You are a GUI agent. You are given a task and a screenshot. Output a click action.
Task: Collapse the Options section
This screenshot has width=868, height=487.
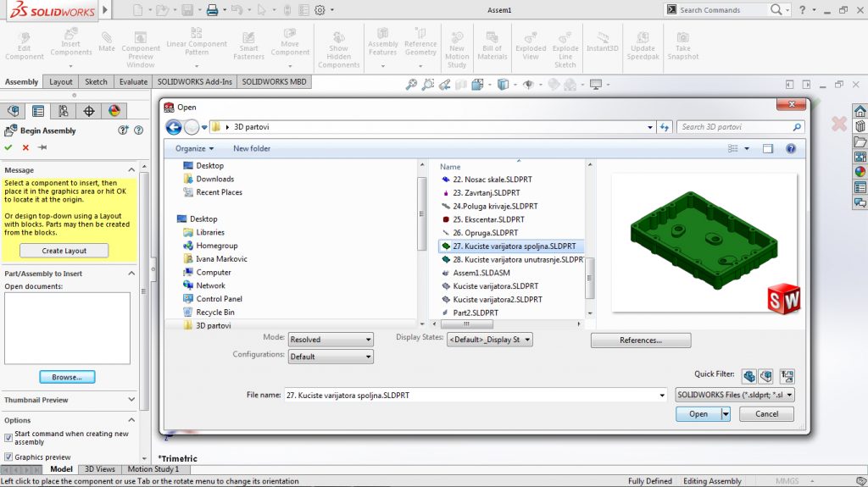pos(131,420)
